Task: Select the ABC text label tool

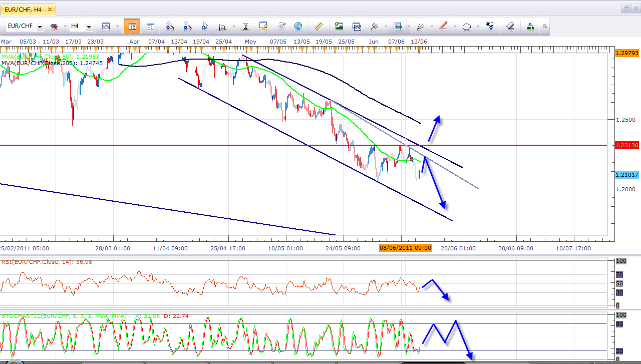Action: point(489,26)
